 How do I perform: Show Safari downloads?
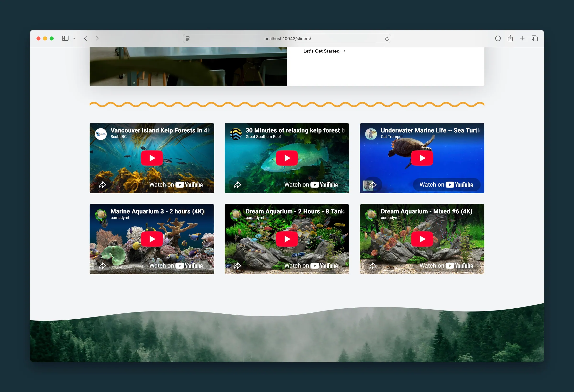coord(498,38)
